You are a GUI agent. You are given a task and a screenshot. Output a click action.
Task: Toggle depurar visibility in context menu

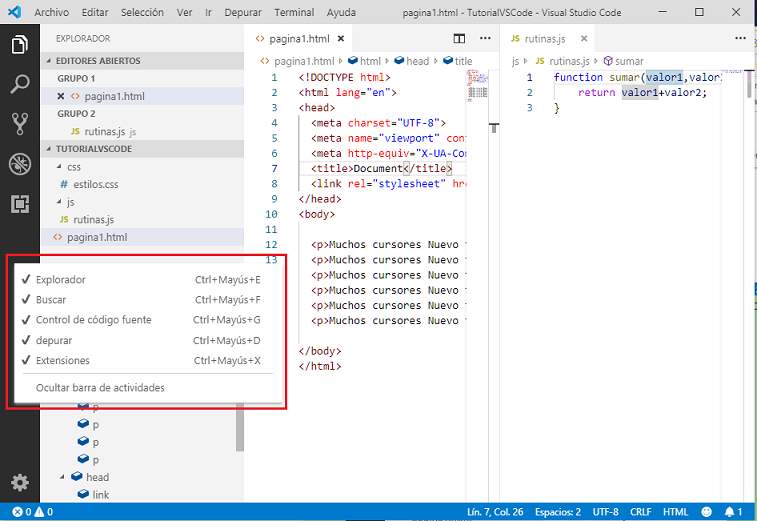click(148, 340)
